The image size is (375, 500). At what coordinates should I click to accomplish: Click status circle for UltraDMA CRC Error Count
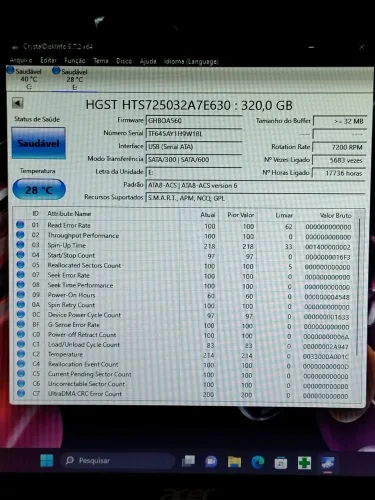pos(21,393)
